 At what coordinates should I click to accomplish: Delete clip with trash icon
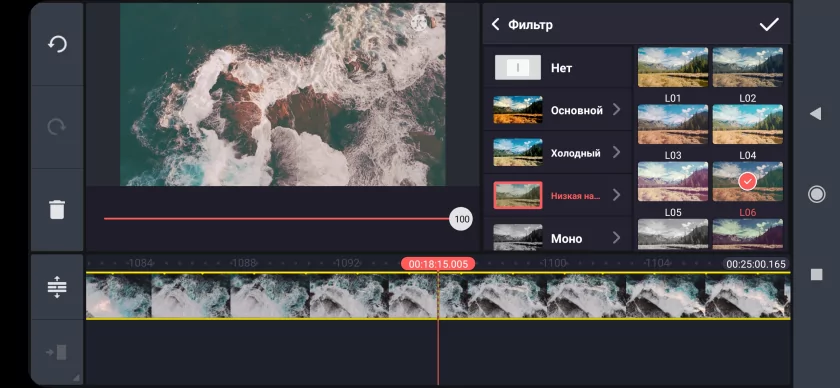coord(57,210)
